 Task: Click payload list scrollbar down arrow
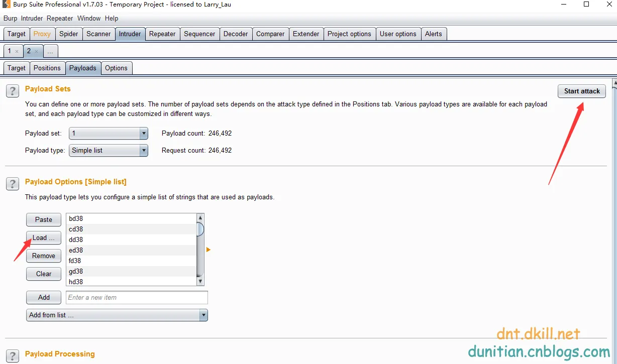pyautogui.click(x=200, y=282)
